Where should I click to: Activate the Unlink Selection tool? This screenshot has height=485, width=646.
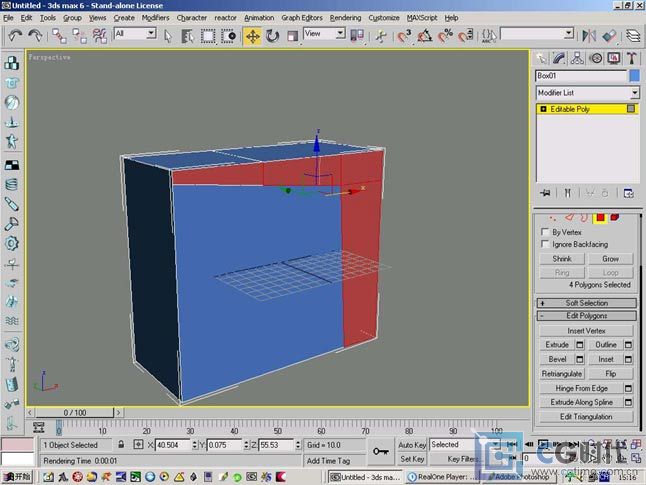(79, 36)
